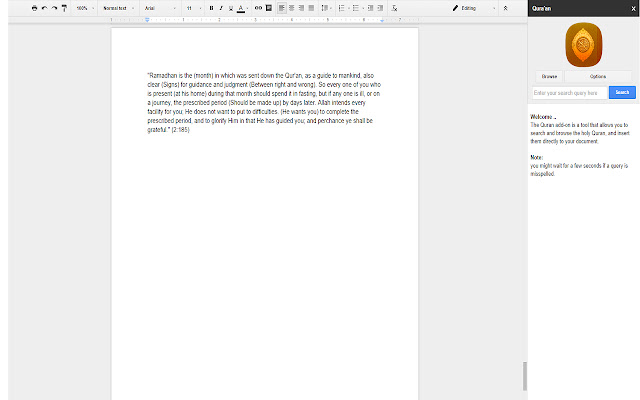
Task: Click the "Note:" label in the sidebar
Action: pos(537,157)
